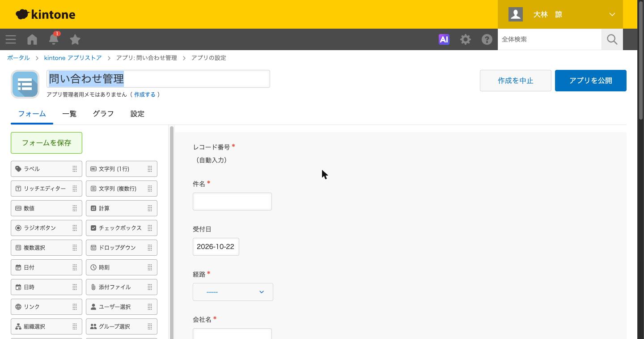
Task: Choose the リンク field item
Action: (47, 307)
